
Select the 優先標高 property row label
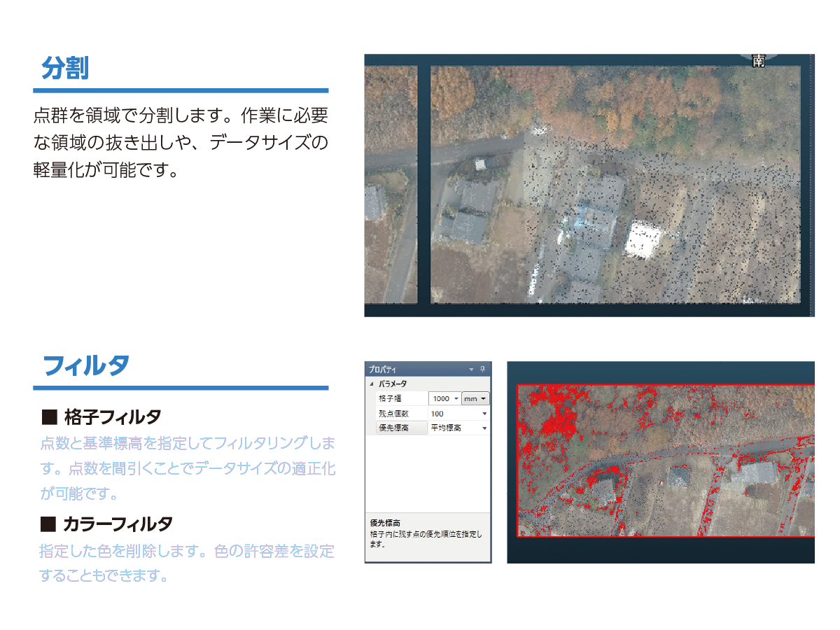401,428
